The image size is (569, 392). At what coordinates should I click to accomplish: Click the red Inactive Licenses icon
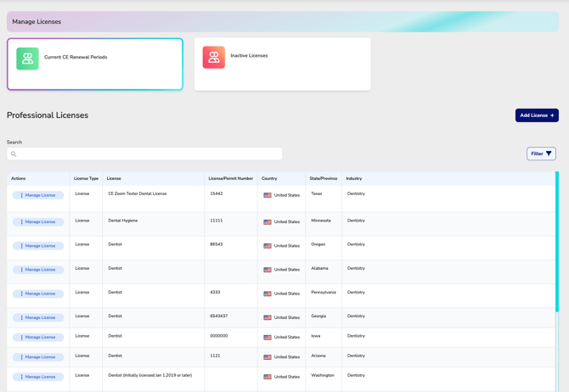click(214, 57)
